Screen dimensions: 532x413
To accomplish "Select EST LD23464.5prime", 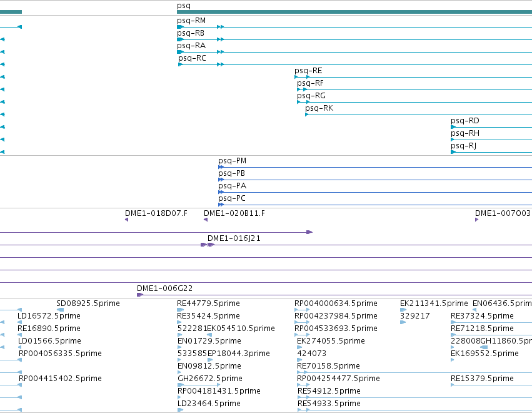I will click(209, 404).
